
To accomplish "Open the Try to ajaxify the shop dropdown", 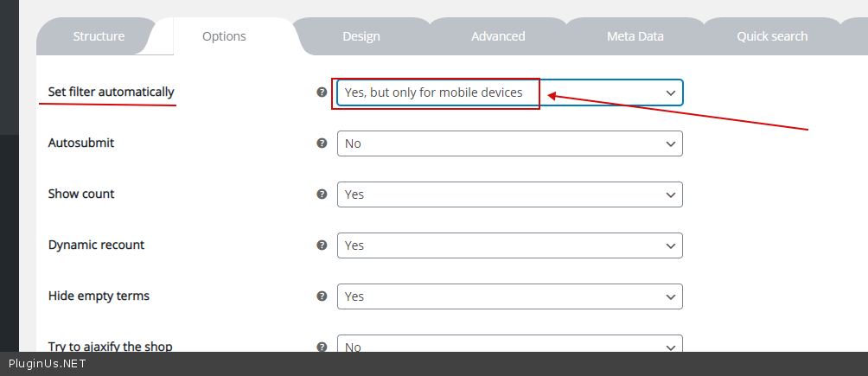I will click(x=509, y=345).
